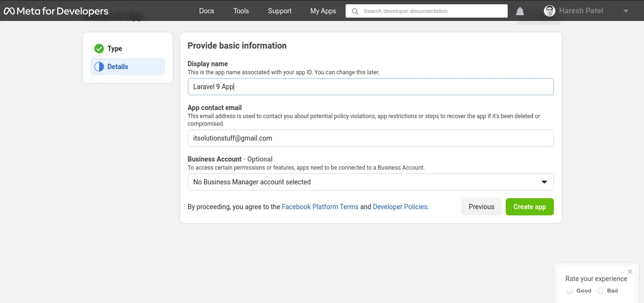The width and height of the screenshot is (644, 303).
Task: Select the Bad rating radio button
Action: (601, 291)
